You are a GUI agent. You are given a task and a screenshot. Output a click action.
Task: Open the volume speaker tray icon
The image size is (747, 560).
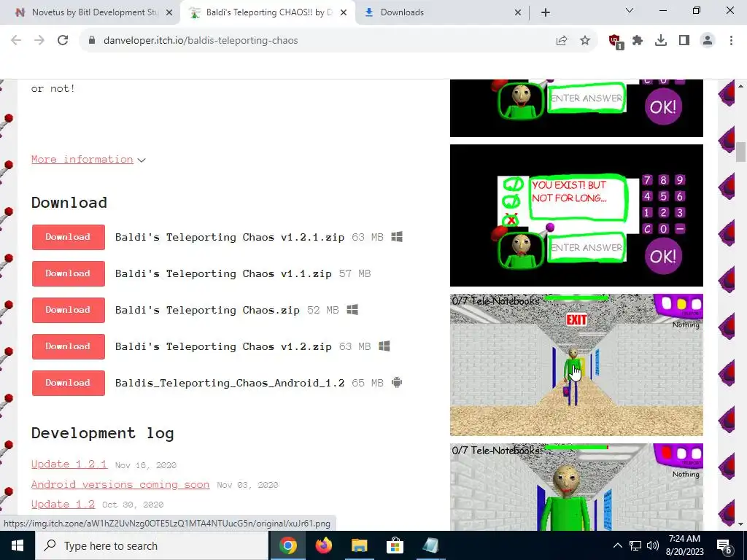(x=653, y=545)
